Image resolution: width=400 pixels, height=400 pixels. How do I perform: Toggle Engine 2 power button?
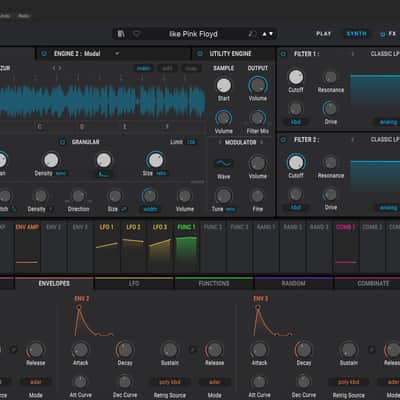tap(44, 53)
